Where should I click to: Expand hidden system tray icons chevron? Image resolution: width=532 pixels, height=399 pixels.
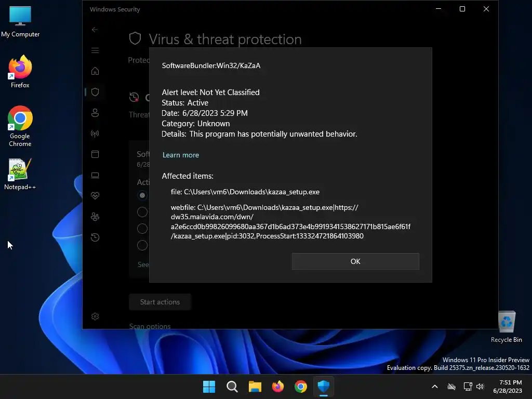435,387
